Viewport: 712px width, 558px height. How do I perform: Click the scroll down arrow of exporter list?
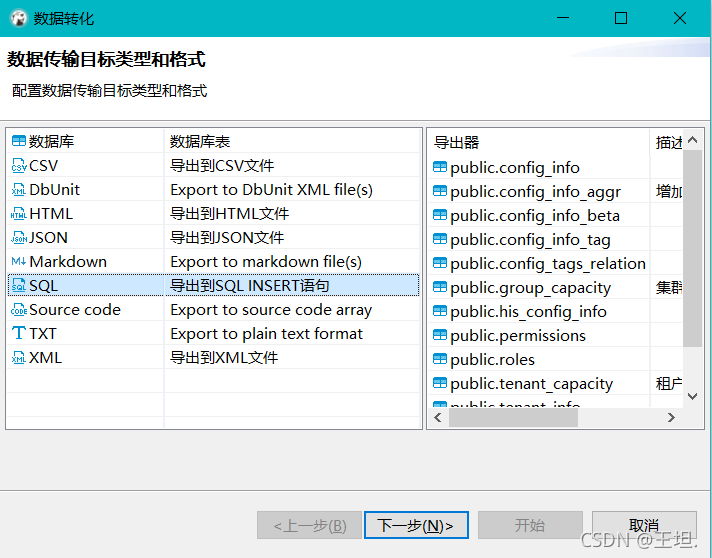(x=692, y=396)
